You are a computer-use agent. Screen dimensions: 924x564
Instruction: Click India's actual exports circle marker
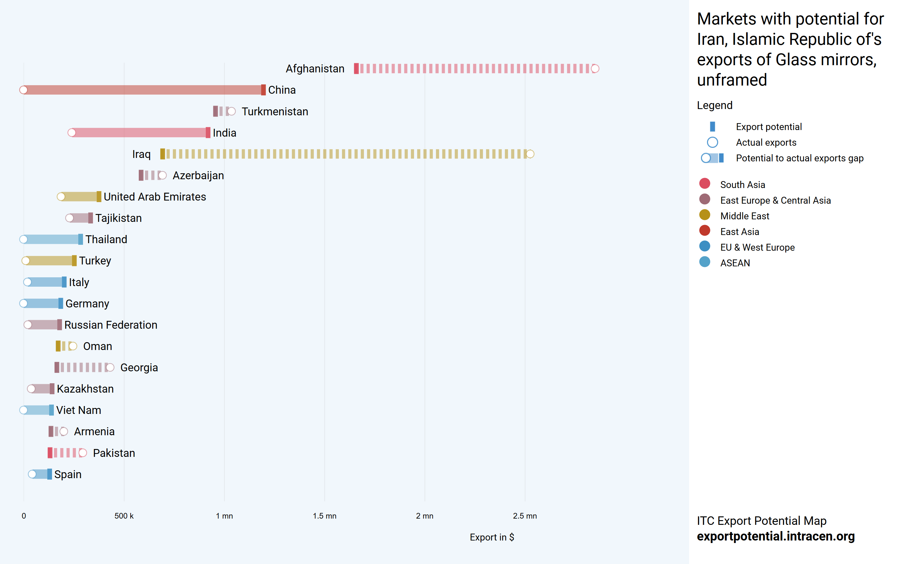coord(72,133)
